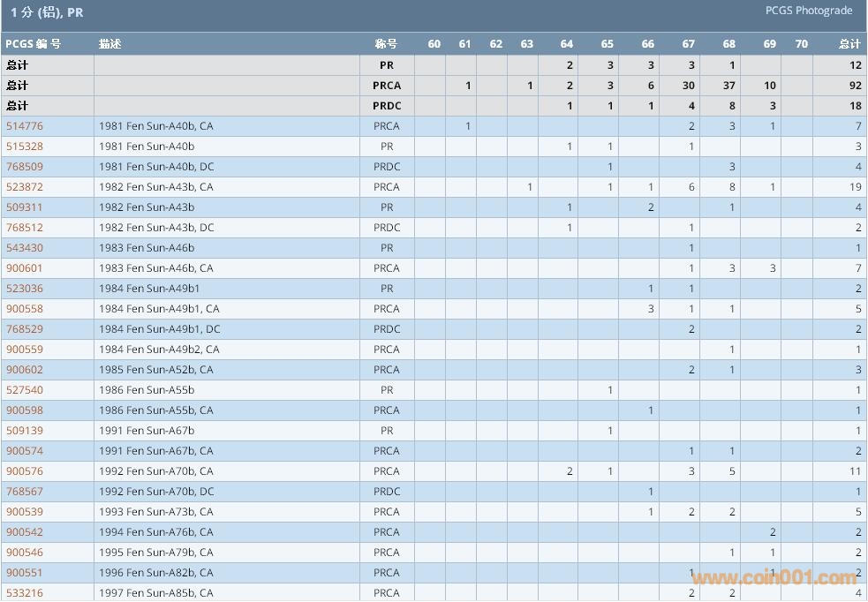The height and width of the screenshot is (602, 868).
Task: Select coin number 900576
Action: point(25,471)
